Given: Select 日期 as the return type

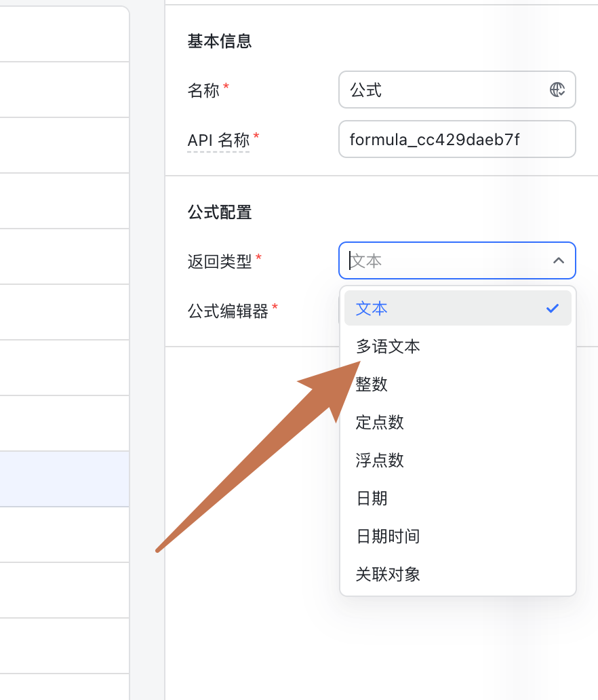Looking at the screenshot, I should coord(458,499).
